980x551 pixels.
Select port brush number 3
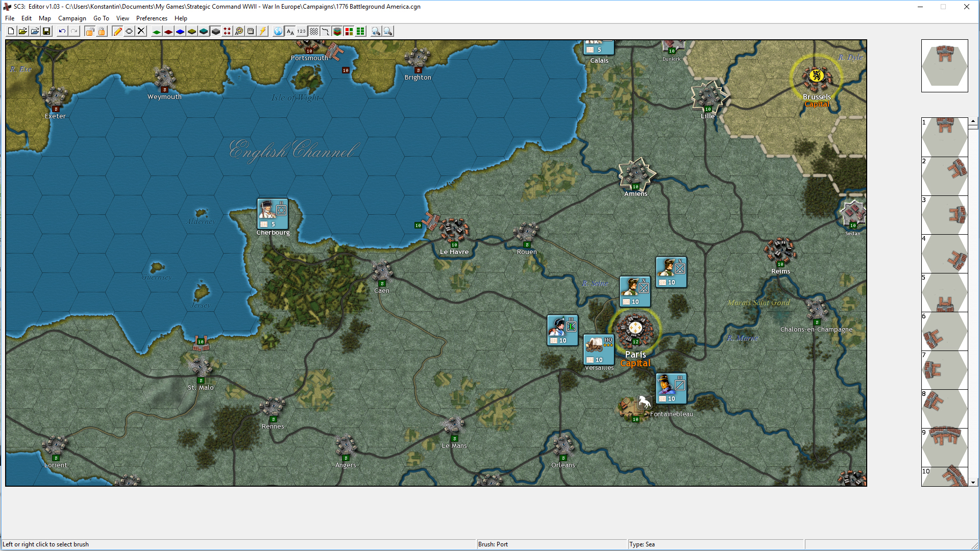(x=945, y=215)
